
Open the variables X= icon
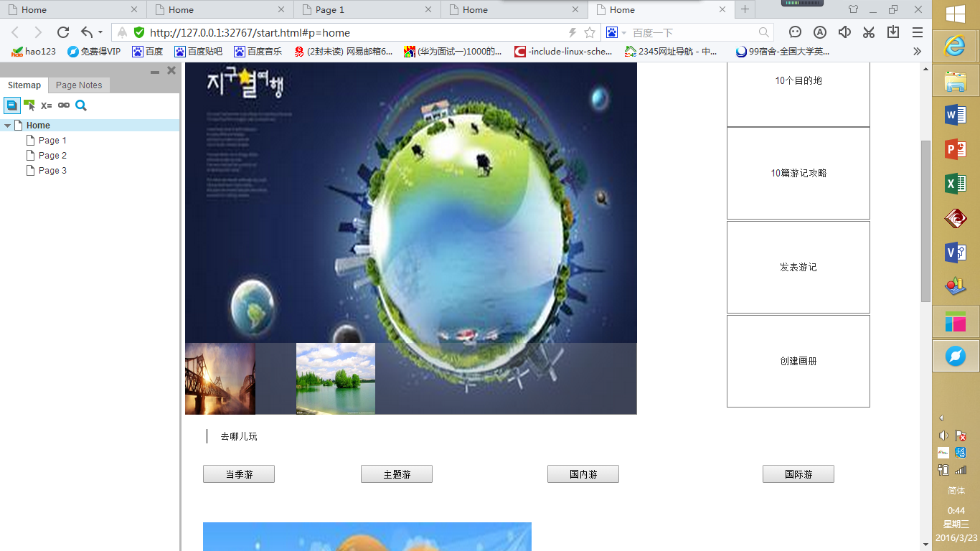click(x=47, y=105)
